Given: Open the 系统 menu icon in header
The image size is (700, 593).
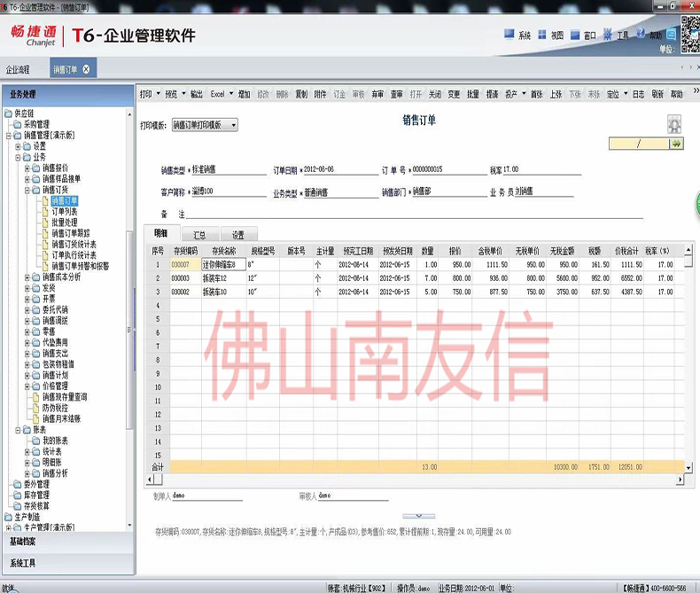Looking at the screenshot, I should tap(509, 35).
